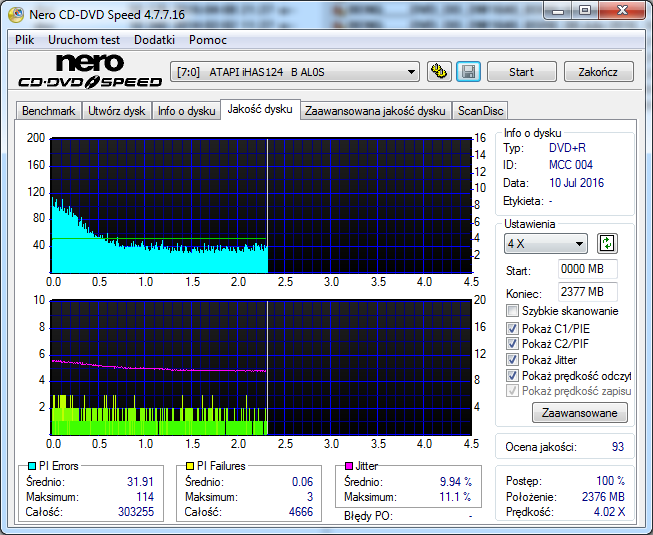Close the Nero CD-DVD Speed window
Viewport: 653px width, 535px height.
(x=622, y=10)
